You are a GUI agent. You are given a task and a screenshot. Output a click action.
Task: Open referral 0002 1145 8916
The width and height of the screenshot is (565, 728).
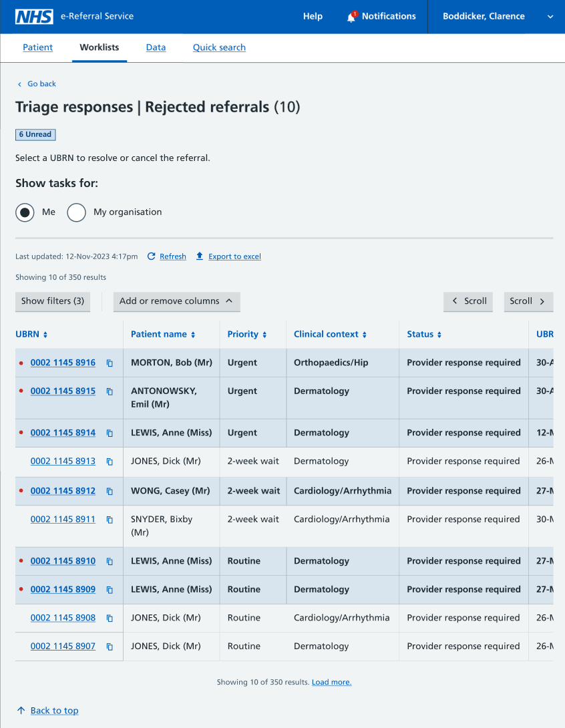[x=63, y=363]
